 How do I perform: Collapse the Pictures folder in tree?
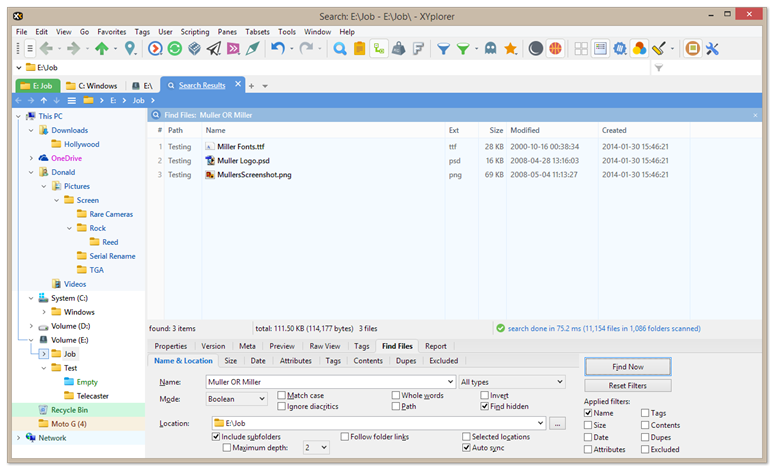click(x=45, y=186)
